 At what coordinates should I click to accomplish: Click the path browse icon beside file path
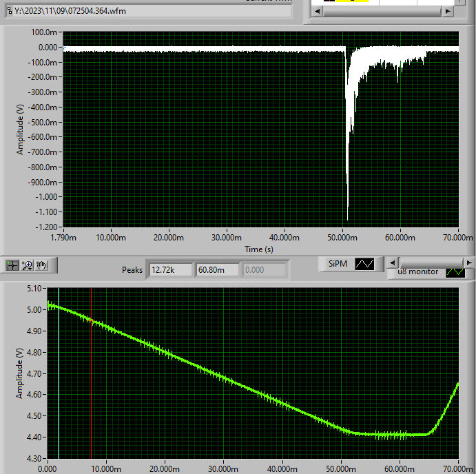[x=10, y=11]
